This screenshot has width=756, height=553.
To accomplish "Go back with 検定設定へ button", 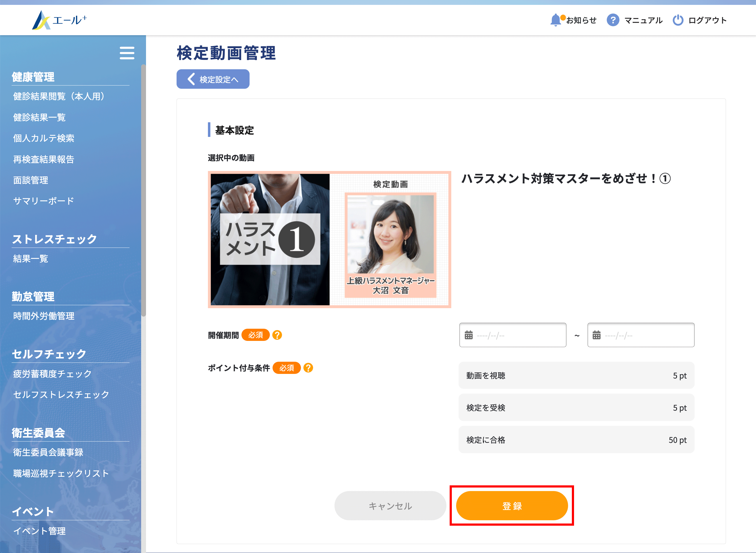I will pyautogui.click(x=213, y=79).
